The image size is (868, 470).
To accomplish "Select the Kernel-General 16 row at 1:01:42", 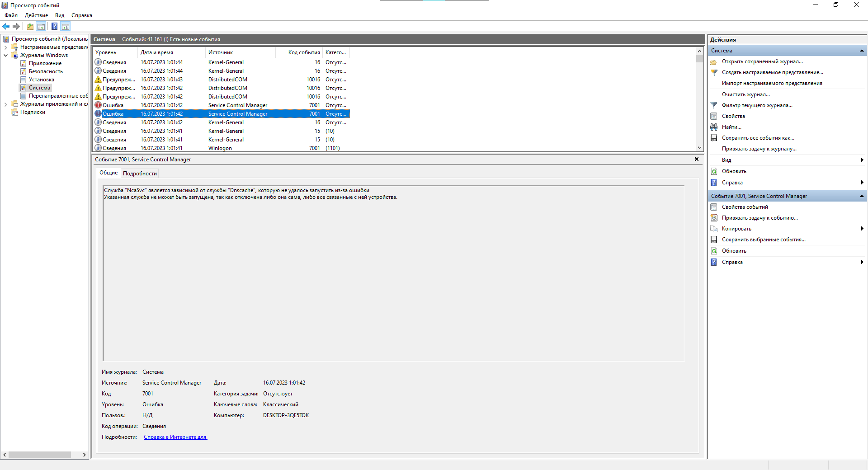I will [x=222, y=122].
